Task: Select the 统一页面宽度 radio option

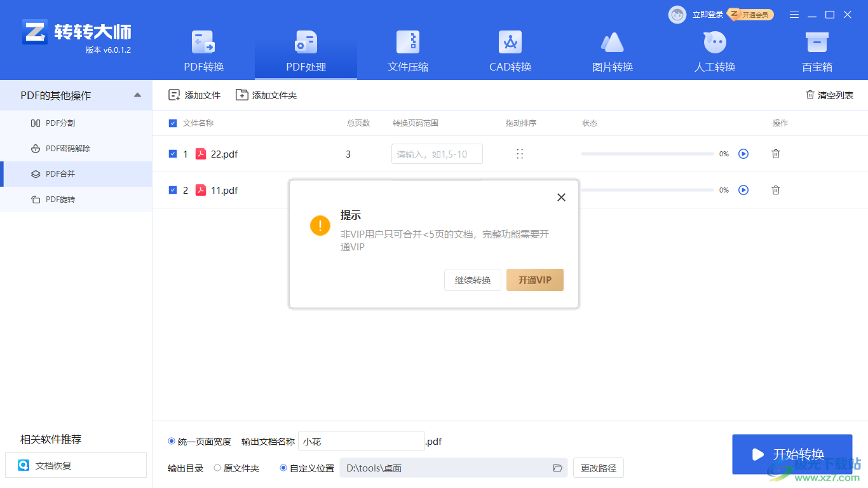Action: pos(172,441)
